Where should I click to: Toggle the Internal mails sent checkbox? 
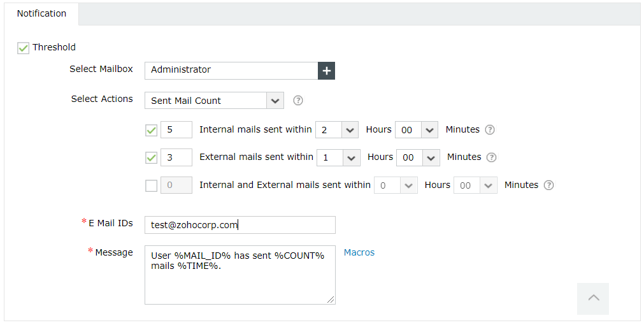[152, 131]
